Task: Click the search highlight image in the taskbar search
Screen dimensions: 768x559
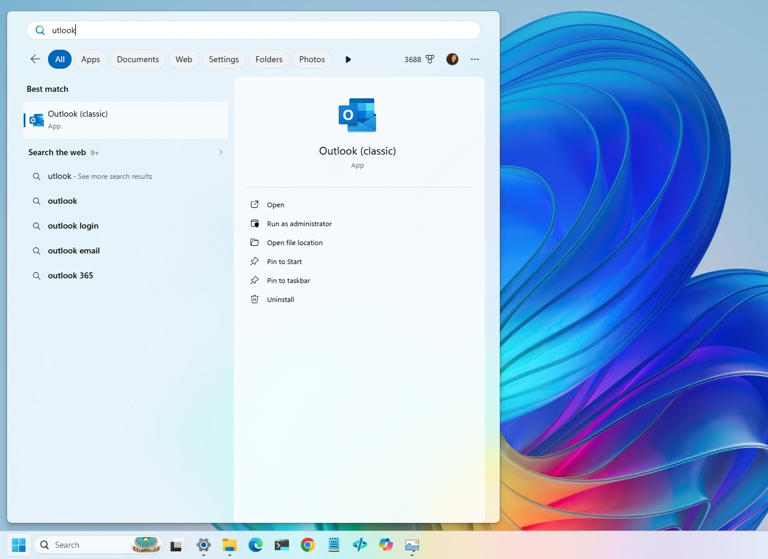Action: point(146,544)
